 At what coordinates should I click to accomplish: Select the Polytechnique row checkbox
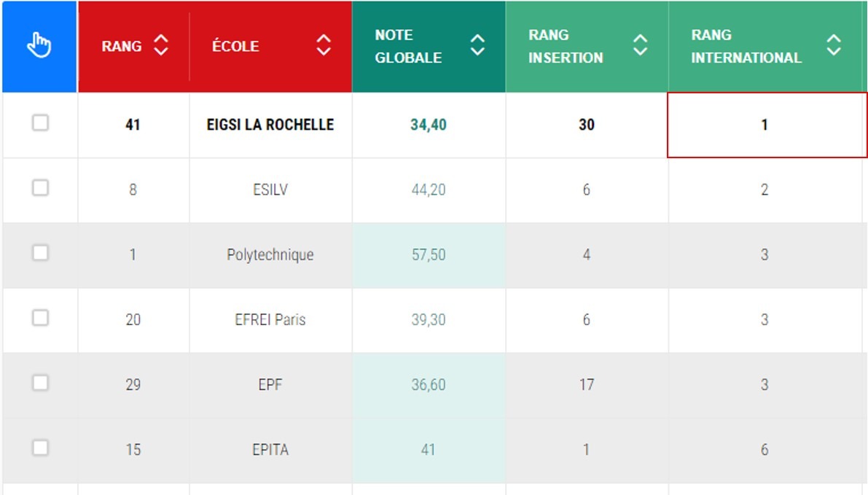pos(40,253)
